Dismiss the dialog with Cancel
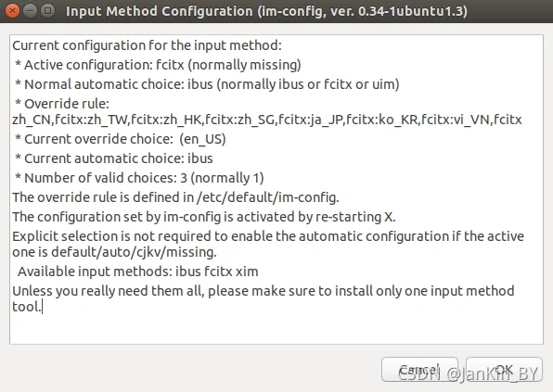 pos(419,370)
